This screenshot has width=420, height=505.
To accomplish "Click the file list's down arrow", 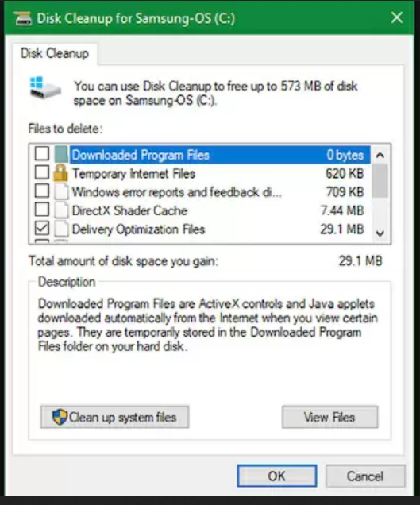I will click(x=380, y=233).
